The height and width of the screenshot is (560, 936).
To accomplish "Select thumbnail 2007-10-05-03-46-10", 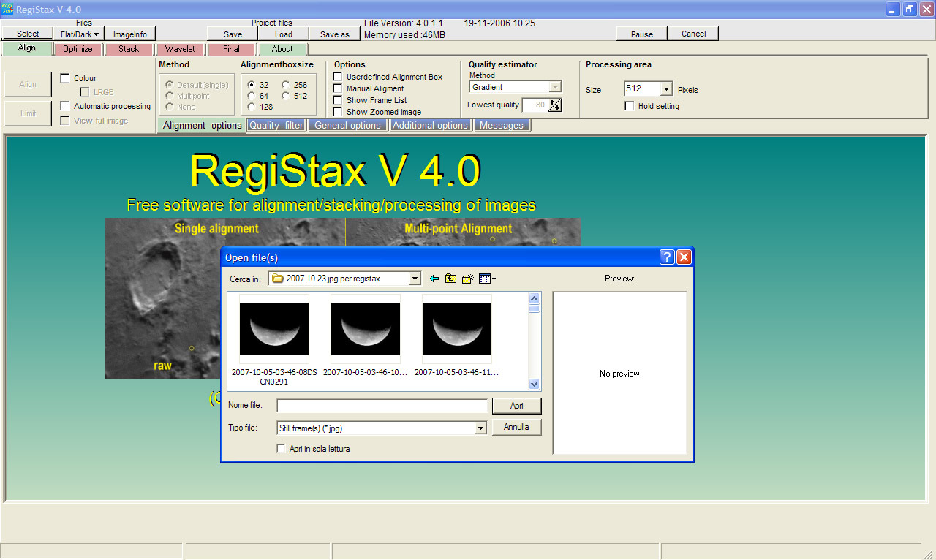I will coord(366,336).
